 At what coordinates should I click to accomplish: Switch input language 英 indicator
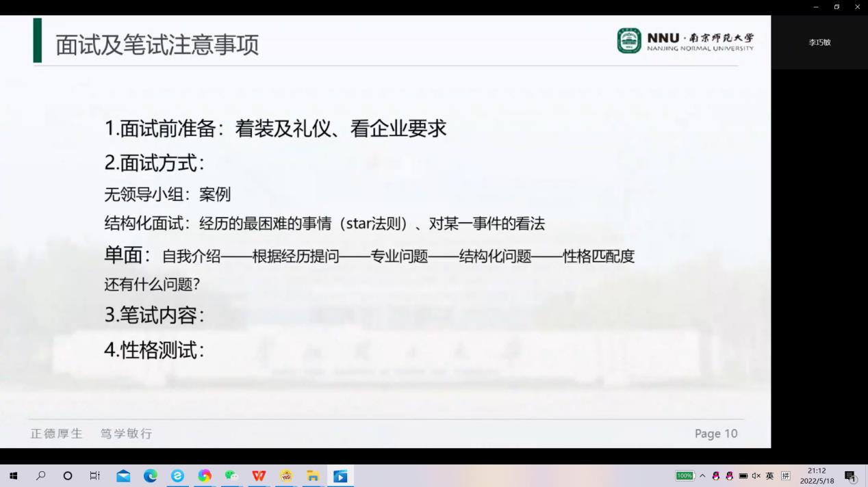tap(770, 476)
